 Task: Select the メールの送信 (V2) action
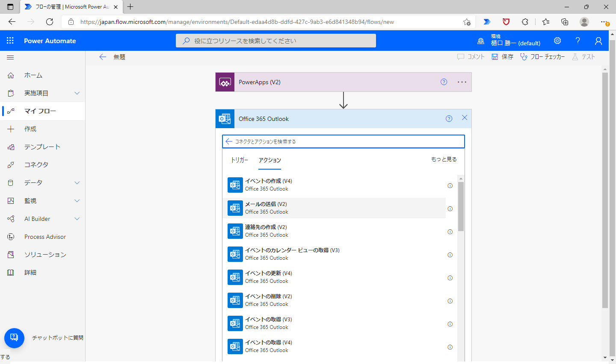pos(334,208)
